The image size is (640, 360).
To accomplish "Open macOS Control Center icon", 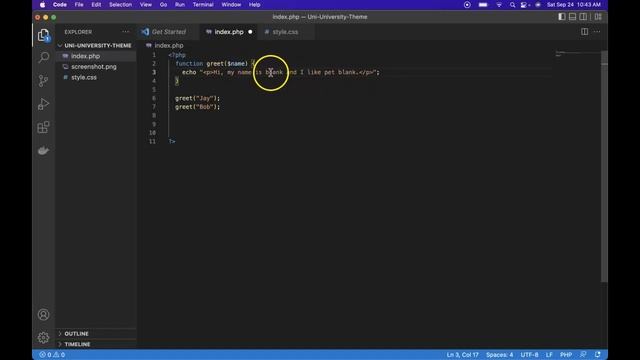I will point(525,5).
